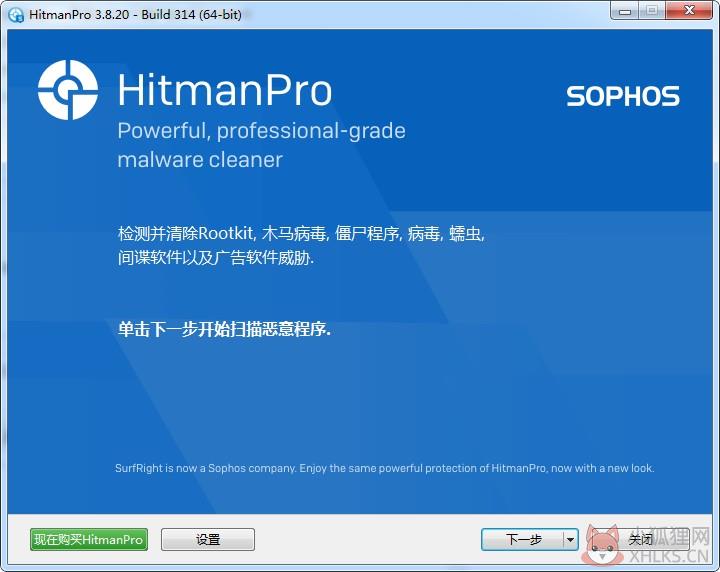Open settings with the 设置 button
This screenshot has height=572, width=720.
point(208,539)
